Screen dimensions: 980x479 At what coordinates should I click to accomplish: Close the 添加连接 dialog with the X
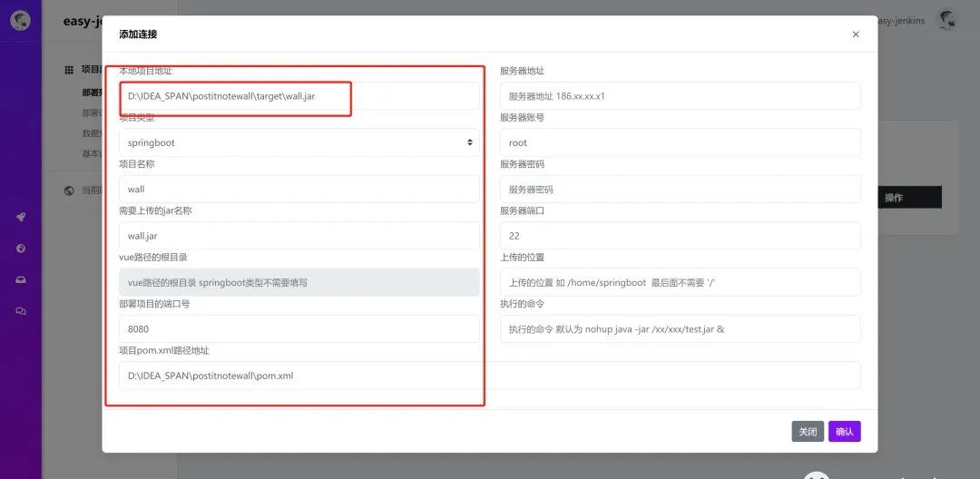click(856, 34)
